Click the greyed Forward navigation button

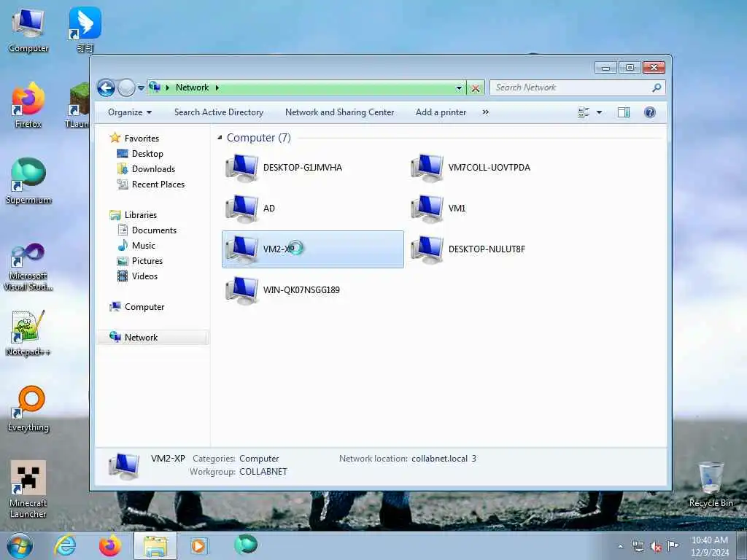126,87
